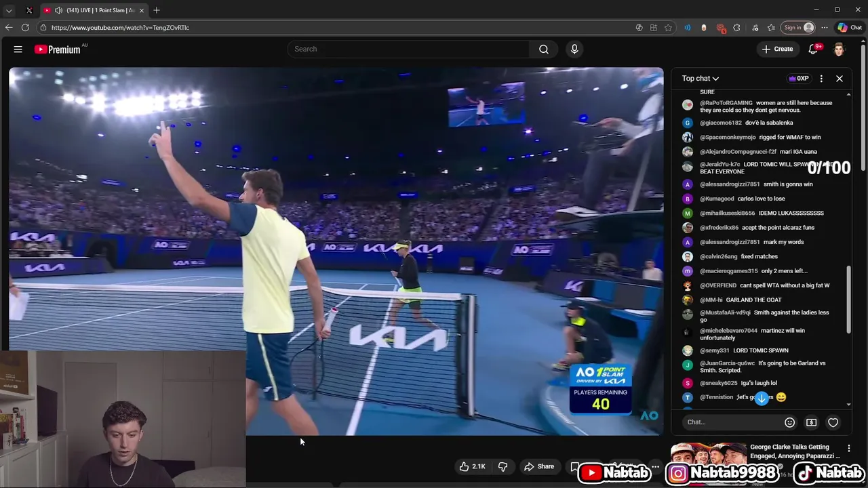Viewport: 868px width, 488px height.
Task: Click chat username @RaPoToRGAMING
Action: coord(726,103)
